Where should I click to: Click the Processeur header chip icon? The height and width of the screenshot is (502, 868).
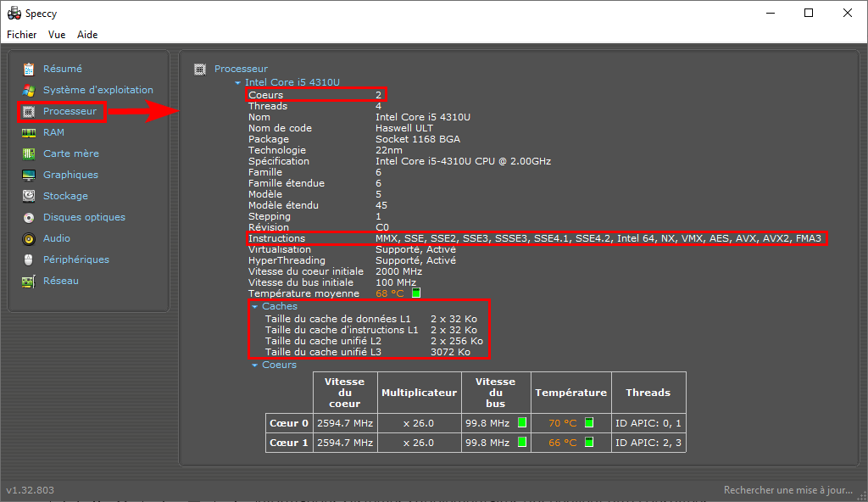coord(200,70)
